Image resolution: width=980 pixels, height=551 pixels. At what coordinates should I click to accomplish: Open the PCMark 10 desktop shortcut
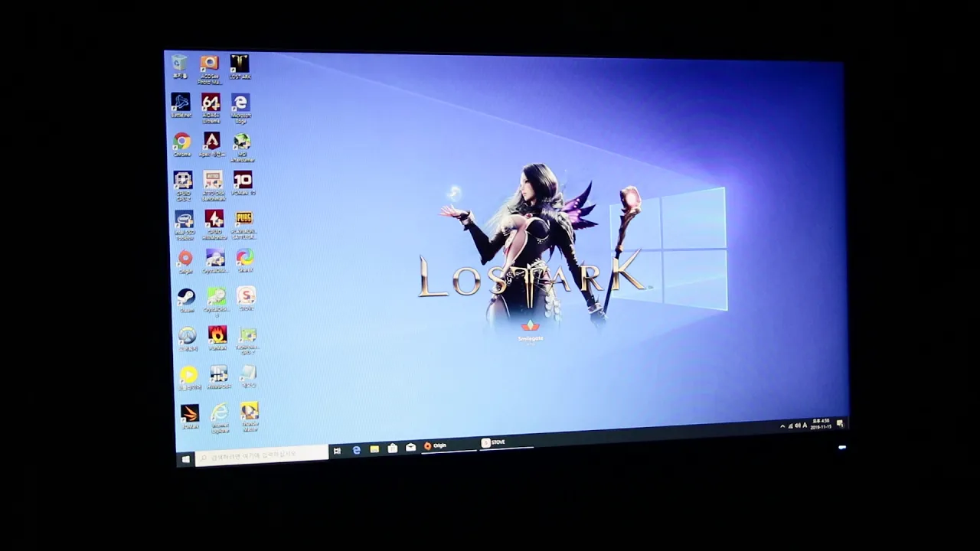click(243, 184)
